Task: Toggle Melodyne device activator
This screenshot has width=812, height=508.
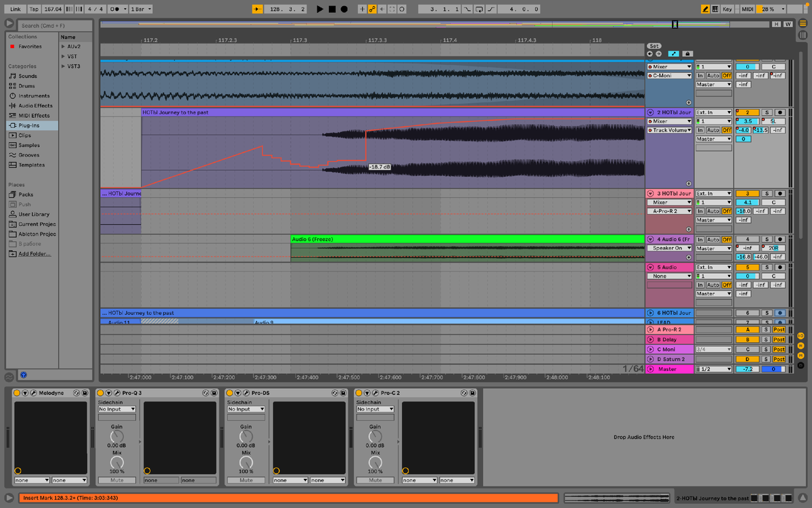Action: [18, 393]
